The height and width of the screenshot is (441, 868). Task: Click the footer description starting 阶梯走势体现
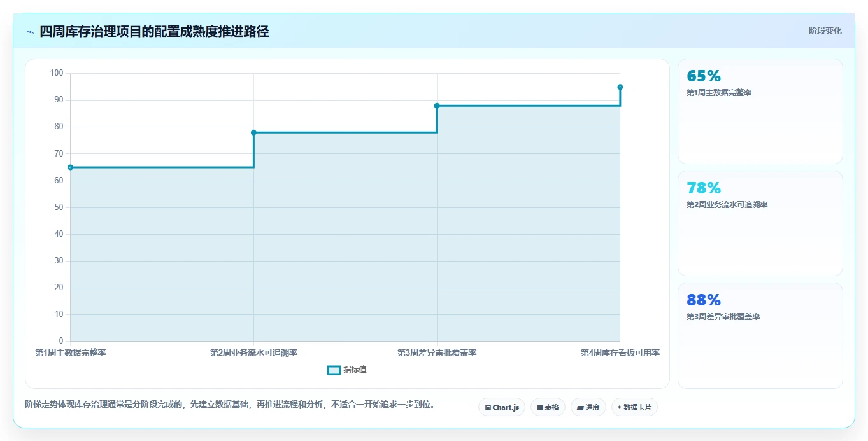[x=230, y=404]
